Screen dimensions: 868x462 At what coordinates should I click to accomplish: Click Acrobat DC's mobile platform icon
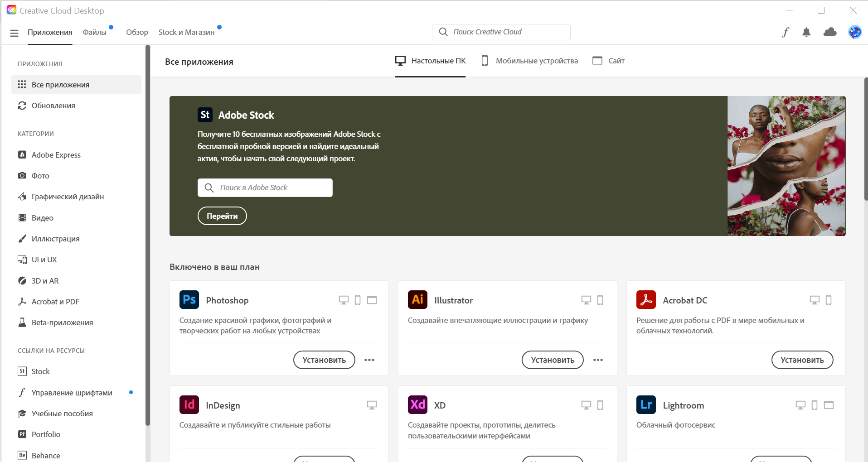coord(829,300)
